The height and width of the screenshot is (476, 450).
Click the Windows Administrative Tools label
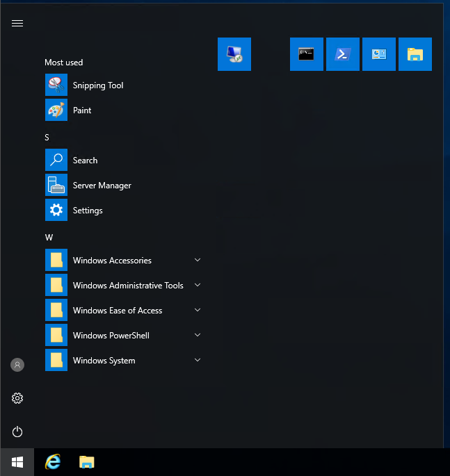[128, 286]
